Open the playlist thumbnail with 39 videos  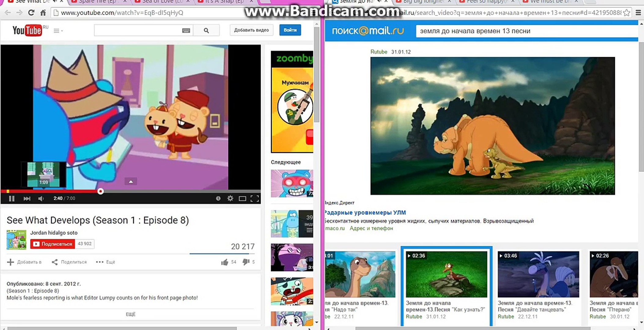tap(292, 224)
